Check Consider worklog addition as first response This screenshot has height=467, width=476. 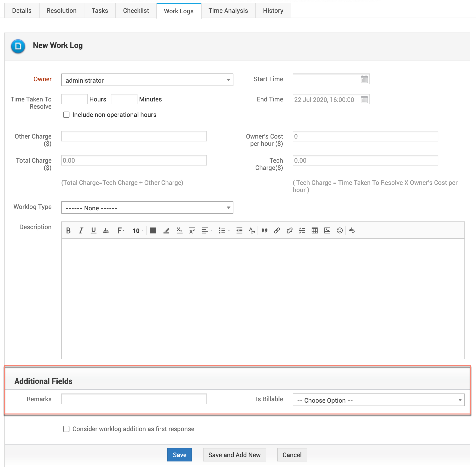(x=66, y=429)
